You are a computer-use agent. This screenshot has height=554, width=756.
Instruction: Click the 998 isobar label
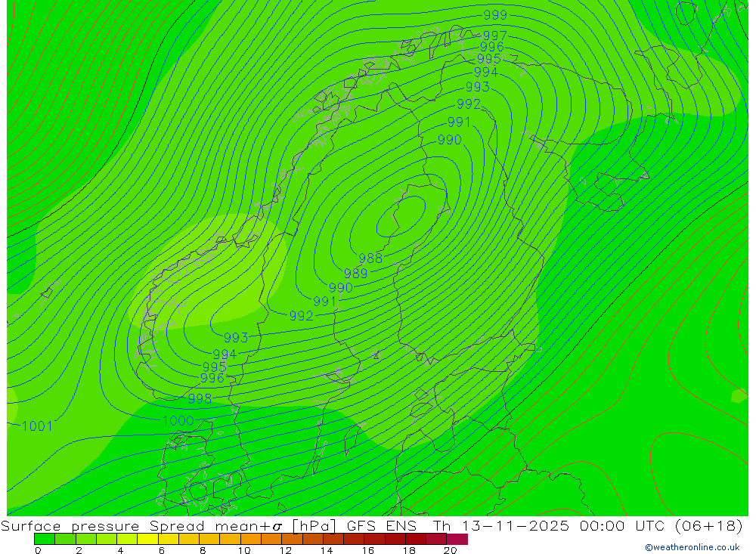pos(200,399)
